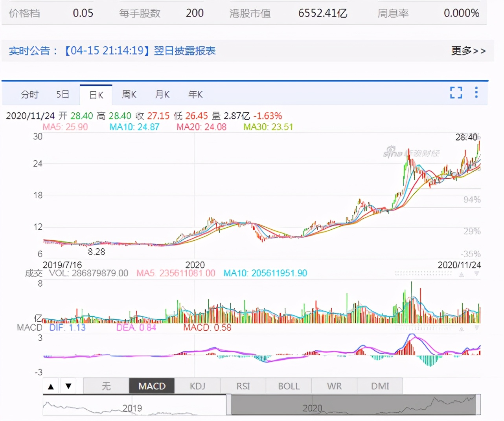Select the BOLL indicator option
Viewport: 504px width, 421px height.
[289, 386]
